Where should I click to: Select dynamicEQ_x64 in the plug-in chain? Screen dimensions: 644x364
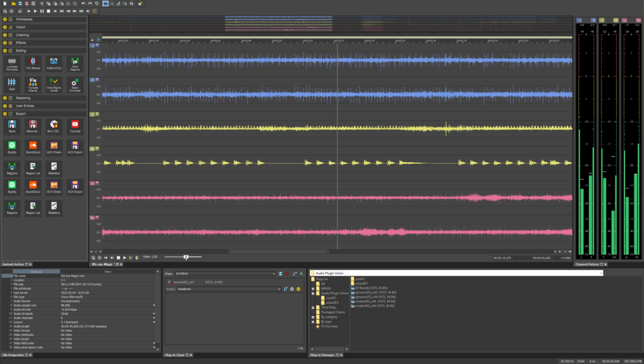[184, 282]
